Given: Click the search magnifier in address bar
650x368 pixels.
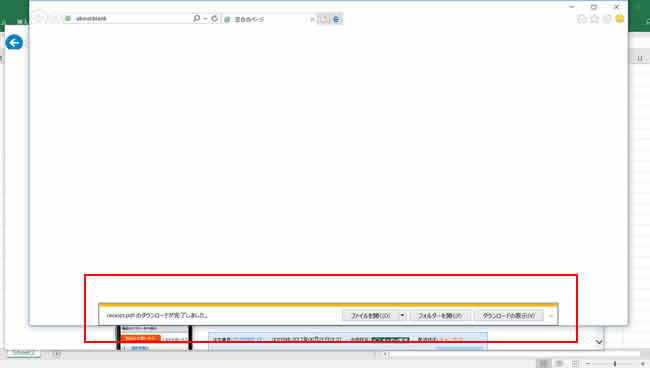Looking at the screenshot, I should (x=196, y=19).
